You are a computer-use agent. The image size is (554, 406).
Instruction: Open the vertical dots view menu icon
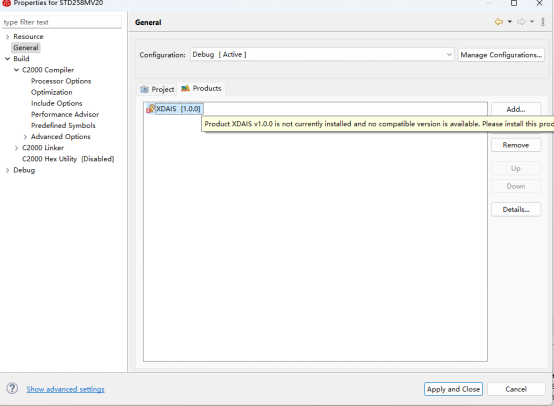point(543,22)
